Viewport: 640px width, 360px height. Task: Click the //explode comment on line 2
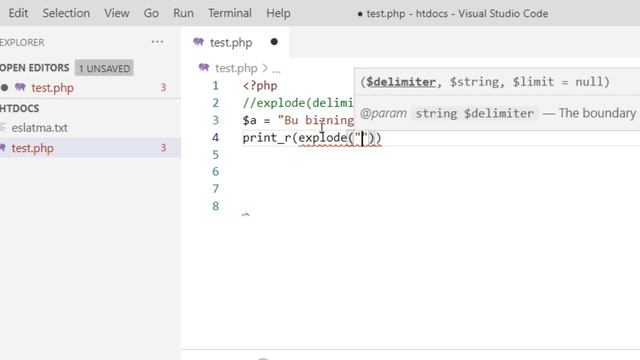[298, 103]
